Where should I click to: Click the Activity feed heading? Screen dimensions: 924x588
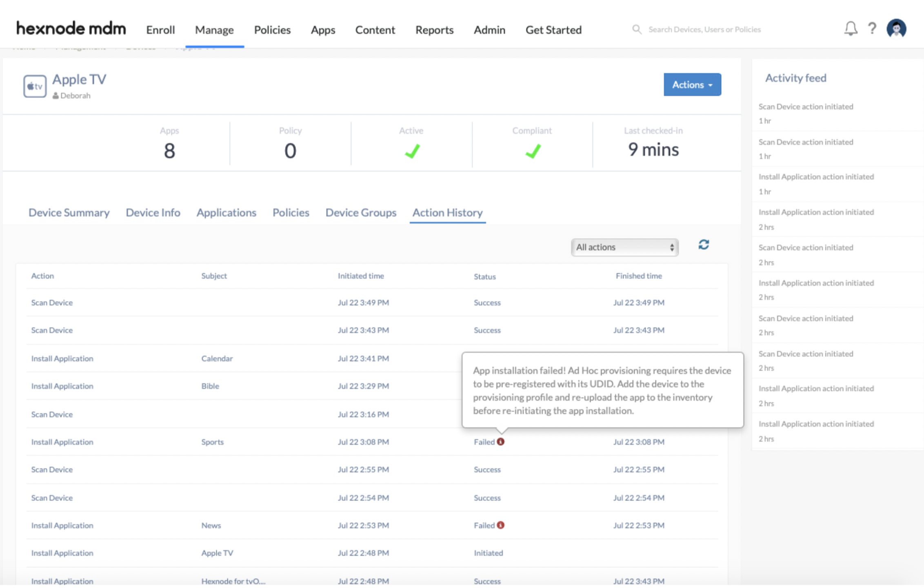click(x=795, y=78)
